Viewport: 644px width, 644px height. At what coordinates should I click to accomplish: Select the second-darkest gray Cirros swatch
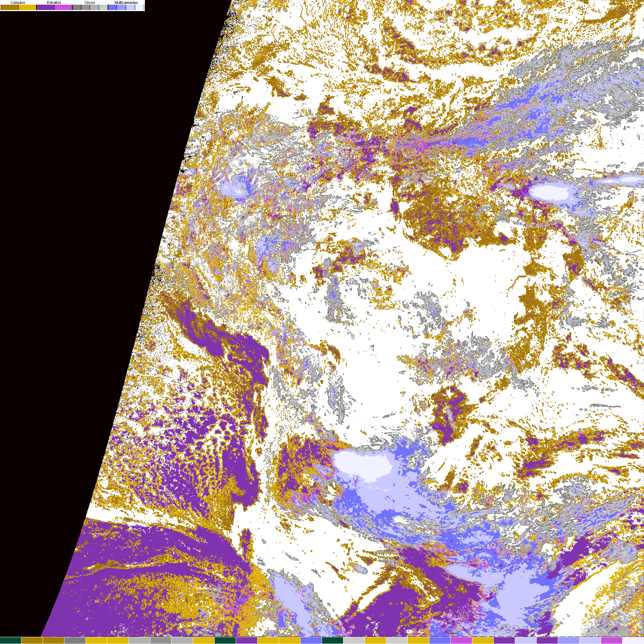coord(86,7)
